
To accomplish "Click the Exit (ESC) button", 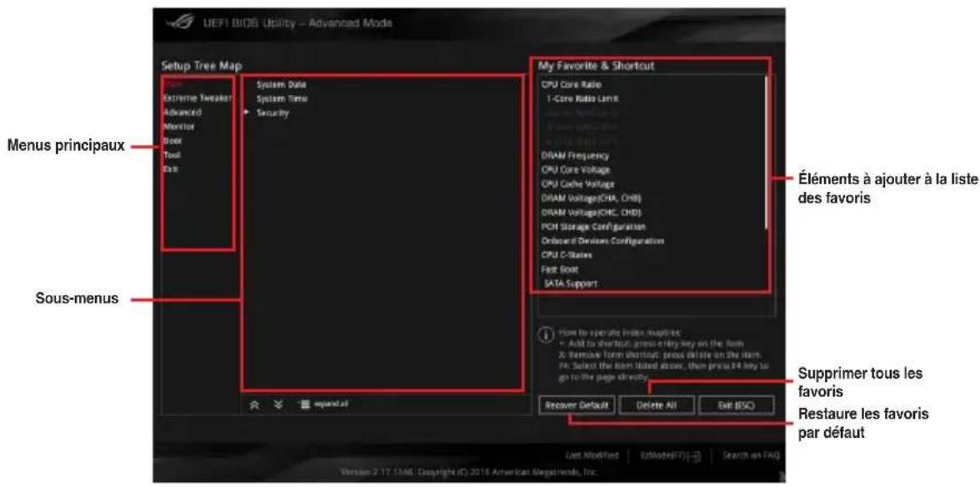I will click(x=737, y=405).
